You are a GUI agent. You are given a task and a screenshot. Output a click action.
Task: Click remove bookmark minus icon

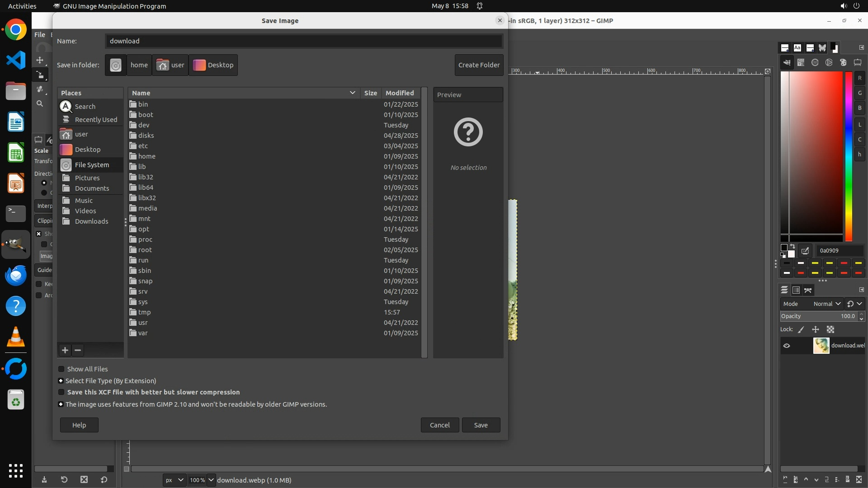tap(78, 350)
